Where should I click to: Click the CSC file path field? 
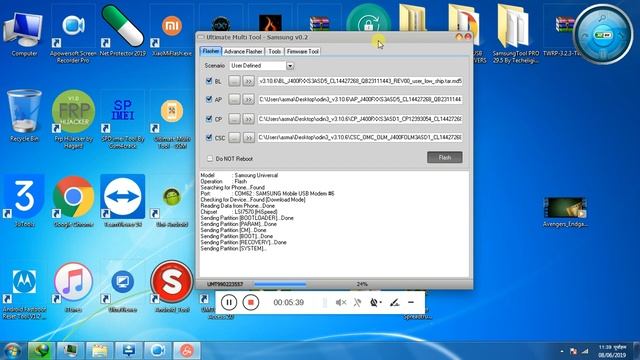[x=360, y=138]
